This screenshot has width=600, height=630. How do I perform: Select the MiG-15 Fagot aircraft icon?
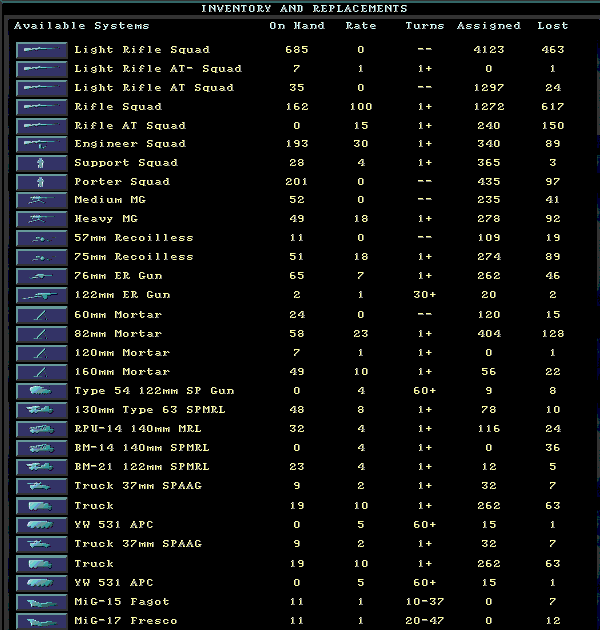(42, 602)
